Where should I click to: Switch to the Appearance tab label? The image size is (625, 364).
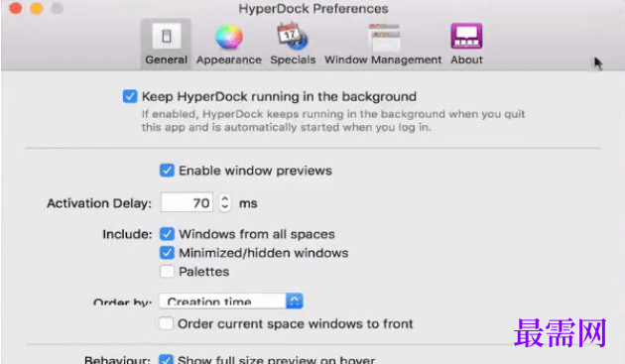pyautogui.click(x=229, y=60)
